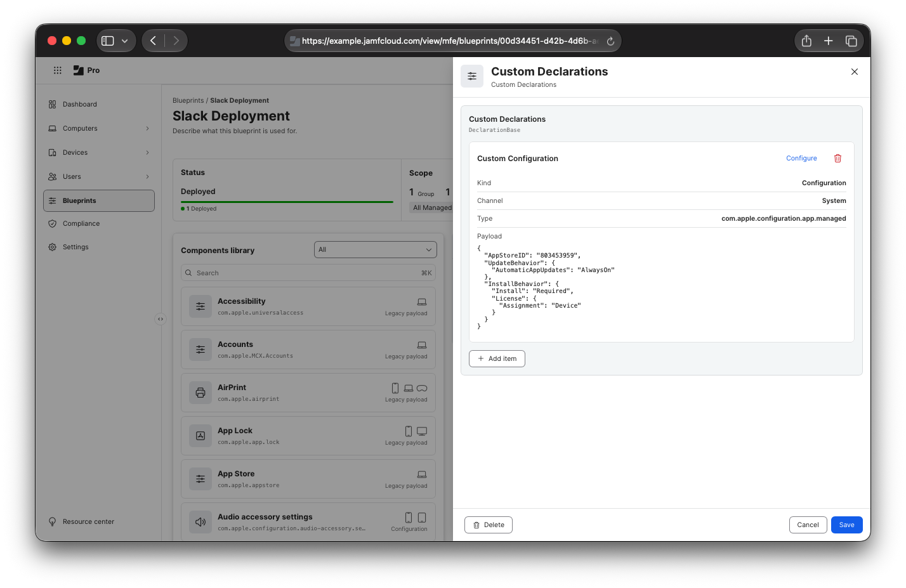Select the AirPrint component title

click(232, 388)
